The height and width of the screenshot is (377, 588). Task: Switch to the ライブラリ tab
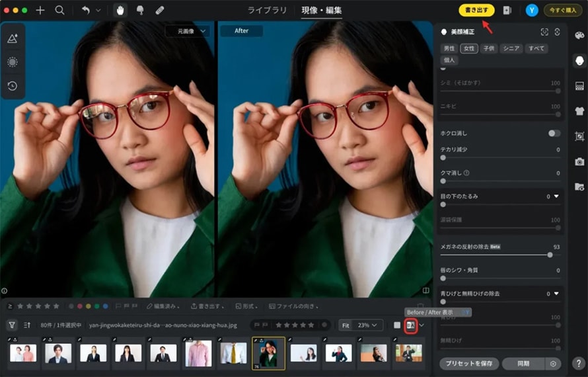[x=267, y=11]
